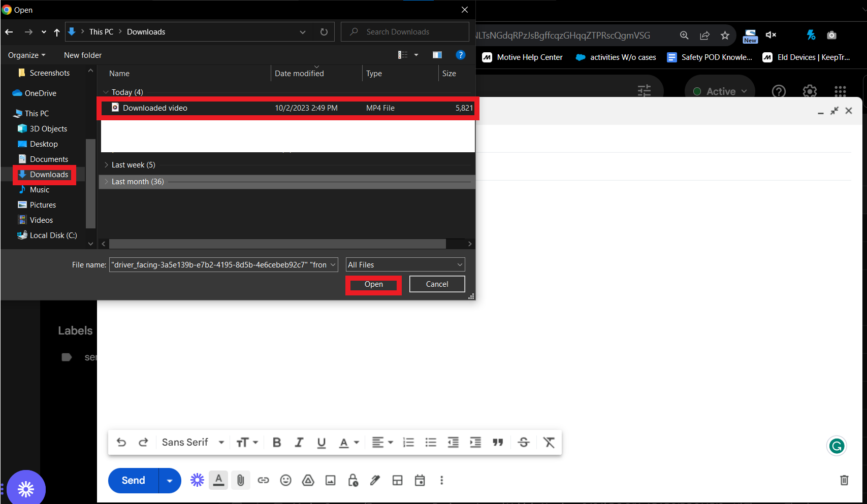This screenshot has width=867, height=504.
Task: Click the Open button
Action: click(374, 284)
